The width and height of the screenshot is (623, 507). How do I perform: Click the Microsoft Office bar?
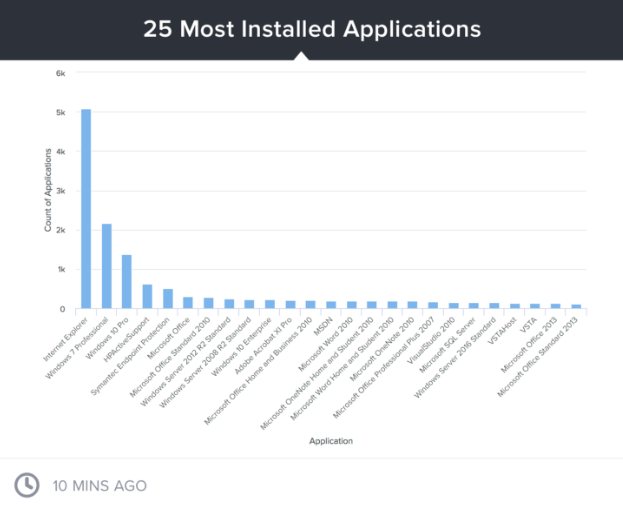[188, 302]
